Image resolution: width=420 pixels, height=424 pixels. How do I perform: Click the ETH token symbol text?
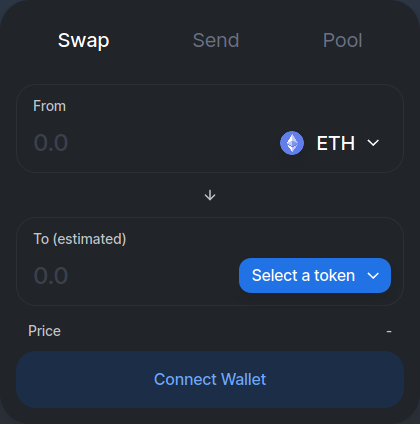point(336,143)
